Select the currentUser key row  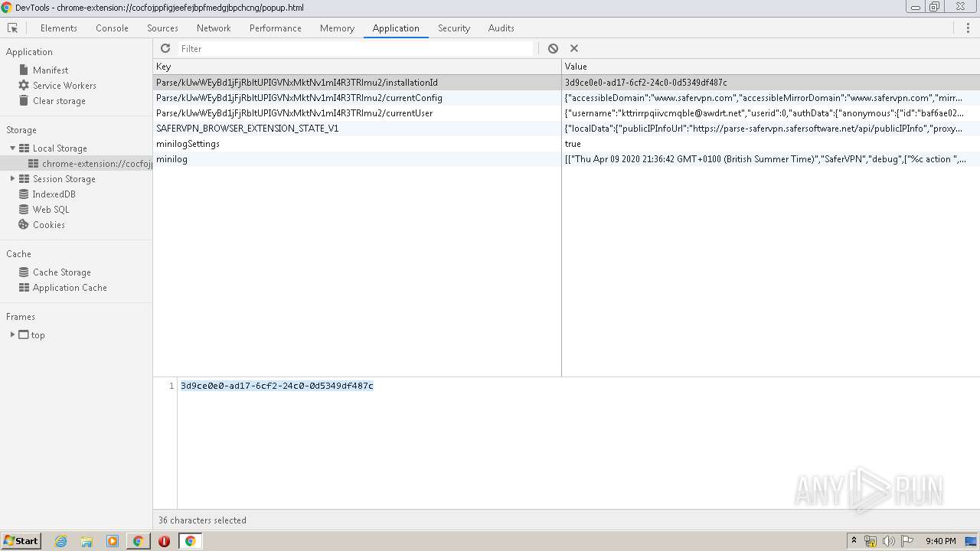[x=357, y=113]
